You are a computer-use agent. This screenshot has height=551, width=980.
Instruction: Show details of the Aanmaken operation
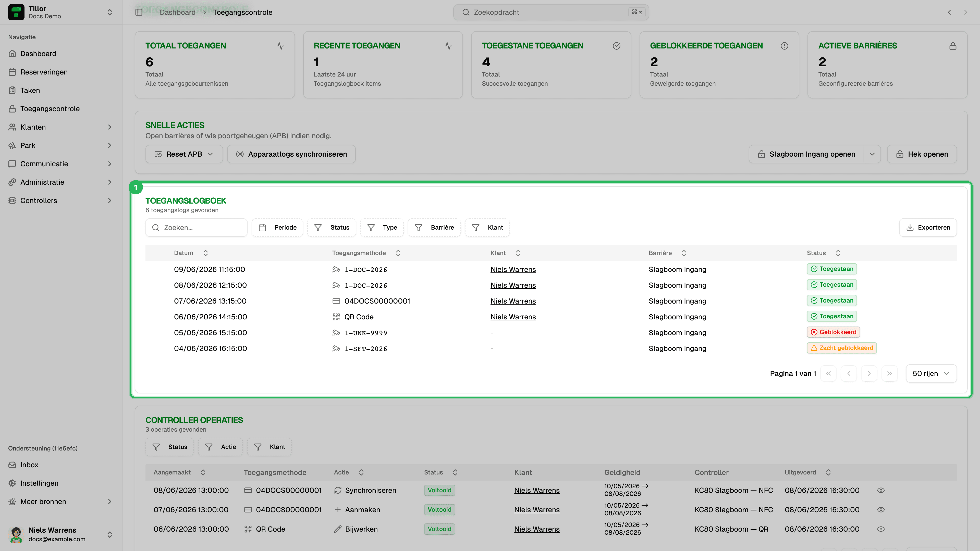tap(881, 510)
